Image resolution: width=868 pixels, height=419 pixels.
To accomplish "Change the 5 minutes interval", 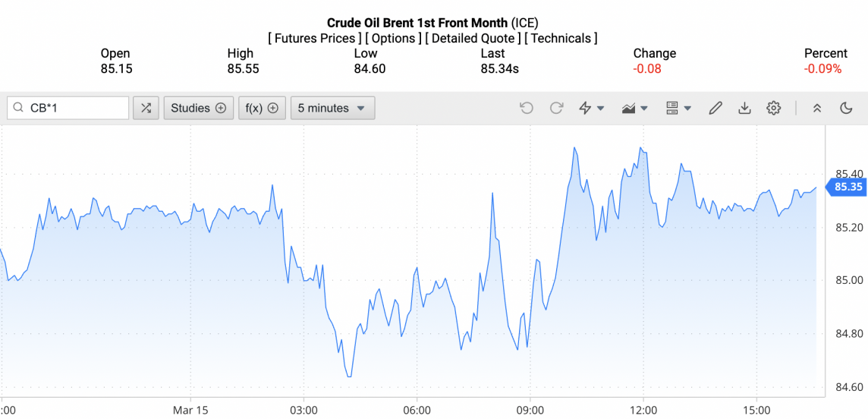I will tap(332, 108).
